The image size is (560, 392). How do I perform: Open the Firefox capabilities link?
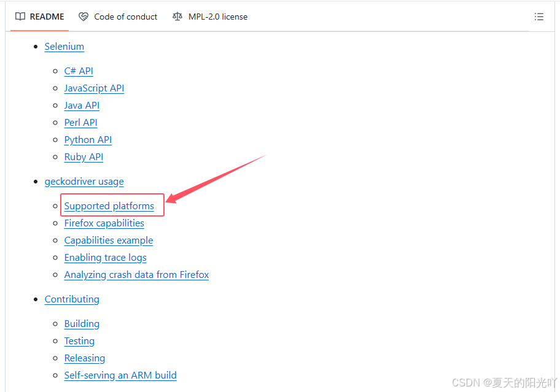[x=104, y=223]
